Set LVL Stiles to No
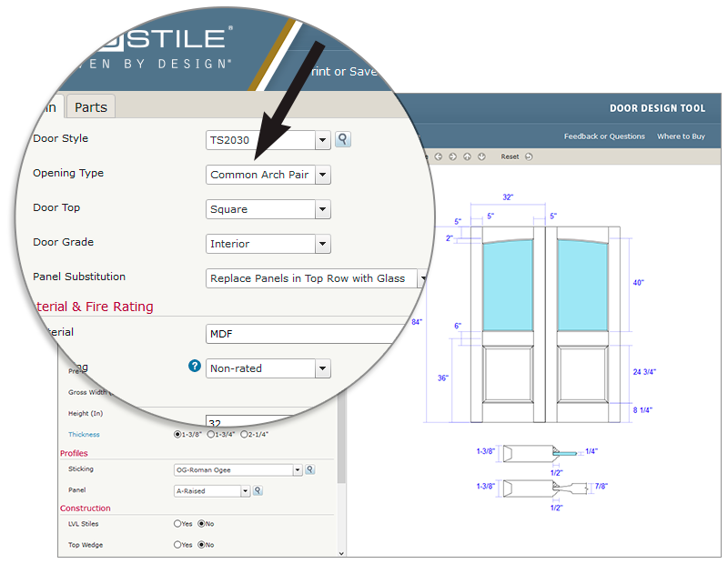Image resolution: width=728 pixels, height=564 pixels. tap(201, 524)
